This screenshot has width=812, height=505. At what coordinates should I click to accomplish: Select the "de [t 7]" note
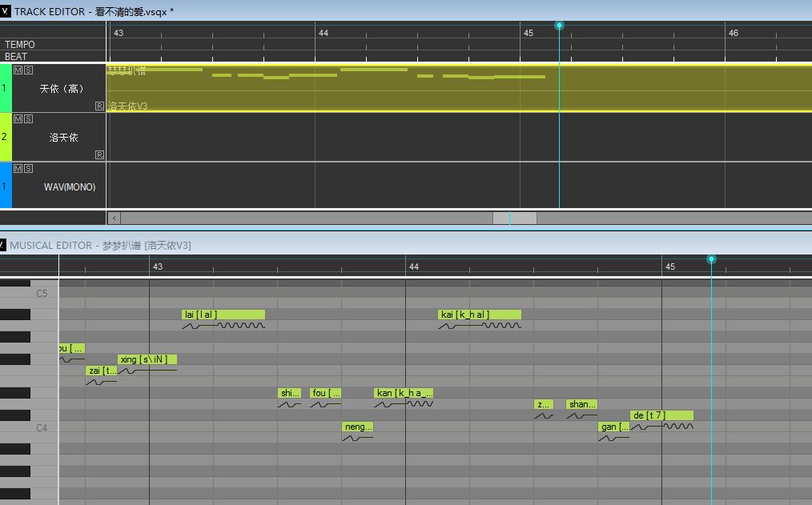[661, 415]
